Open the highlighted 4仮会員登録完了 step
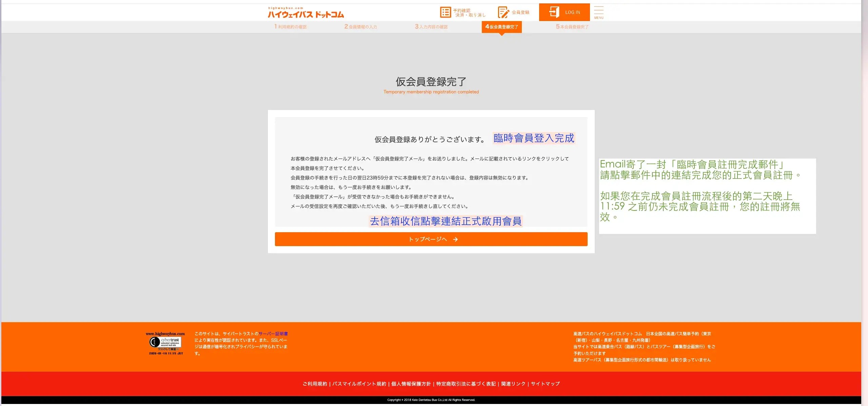This screenshot has width=868, height=406. (502, 26)
